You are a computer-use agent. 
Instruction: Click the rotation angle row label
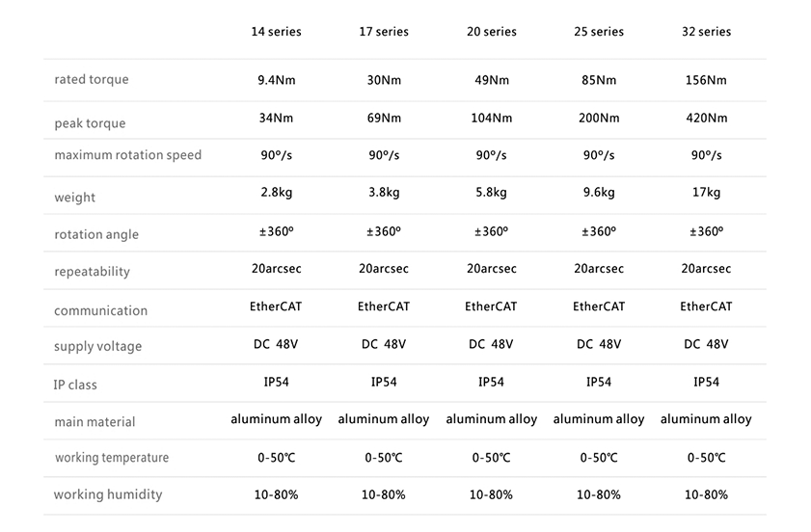coord(96,235)
